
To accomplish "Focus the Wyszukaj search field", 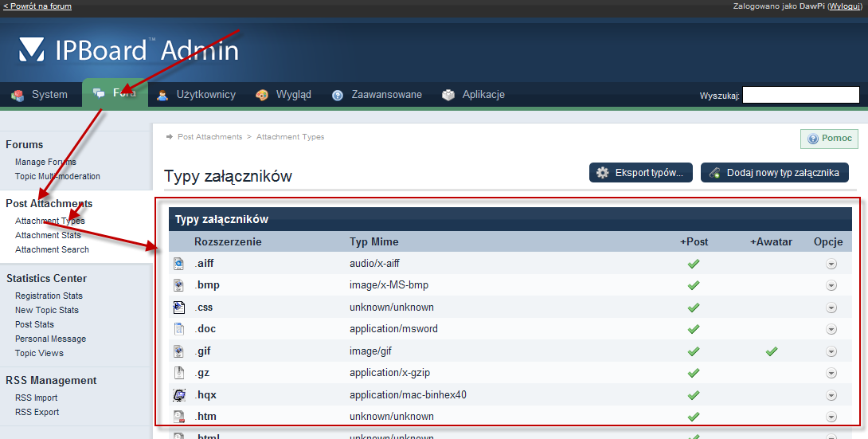I will [800, 96].
